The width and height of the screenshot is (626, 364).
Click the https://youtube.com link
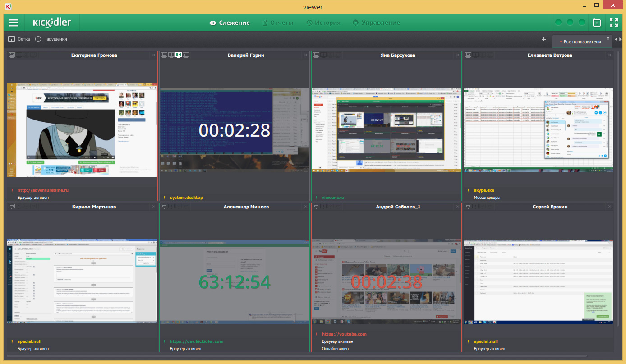(x=344, y=334)
